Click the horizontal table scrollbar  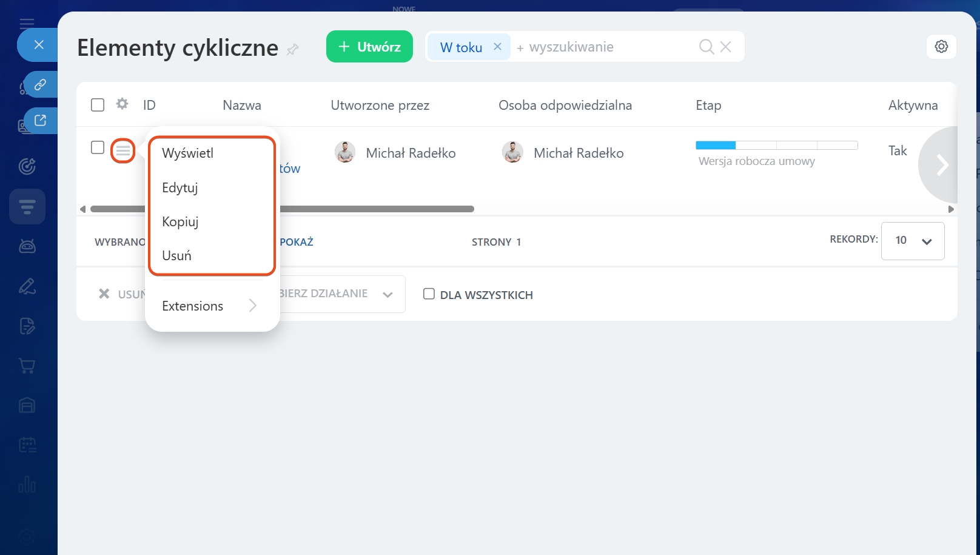point(282,209)
